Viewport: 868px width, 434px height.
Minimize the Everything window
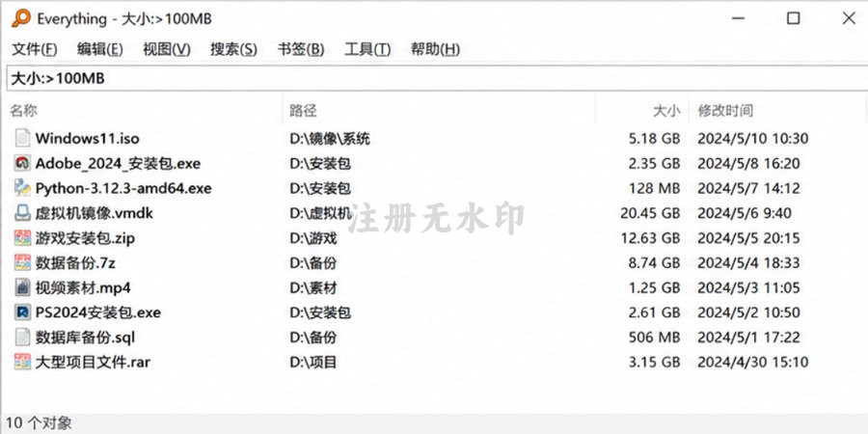pos(738,18)
